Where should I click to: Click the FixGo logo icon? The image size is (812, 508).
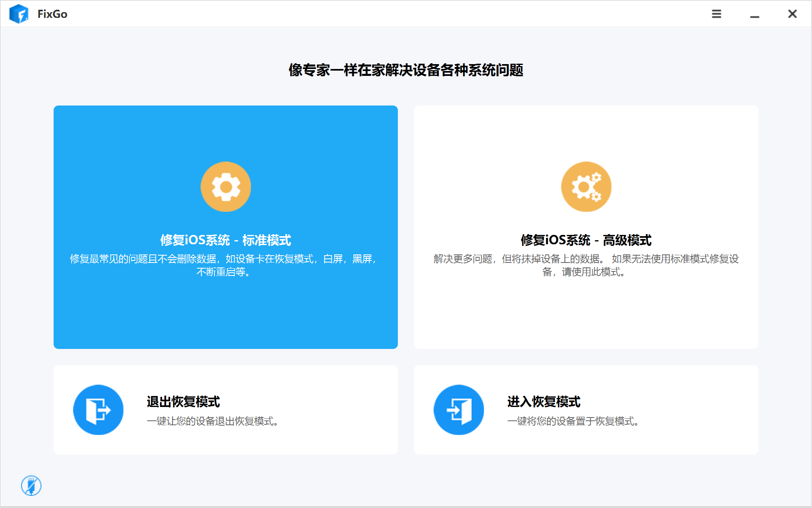click(19, 14)
